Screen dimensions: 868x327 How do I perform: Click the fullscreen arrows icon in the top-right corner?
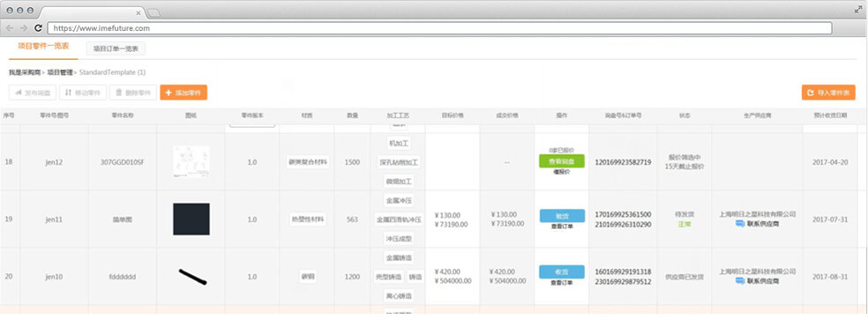858,10
